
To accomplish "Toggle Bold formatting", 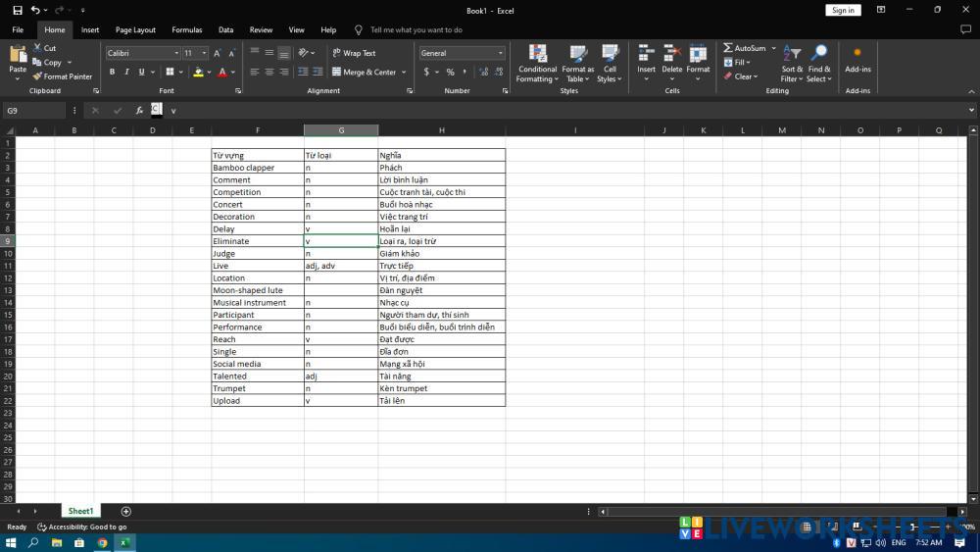I will click(x=112, y=72).
